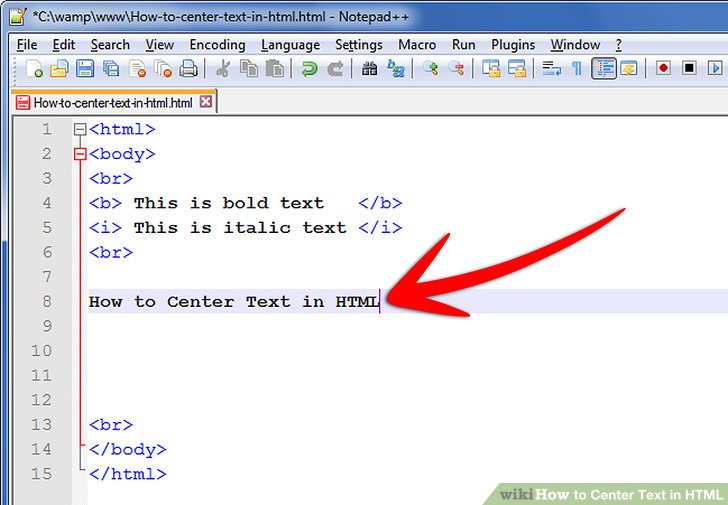The width and height of the screenshot is (728, 505).
Task: Print the document with printer icon
Action: [188, 69]
